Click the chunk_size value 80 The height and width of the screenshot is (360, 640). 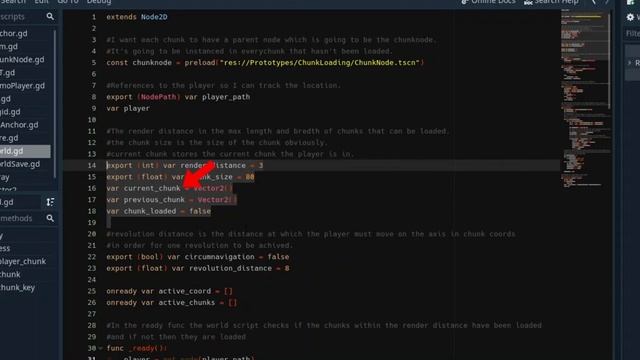250,177
